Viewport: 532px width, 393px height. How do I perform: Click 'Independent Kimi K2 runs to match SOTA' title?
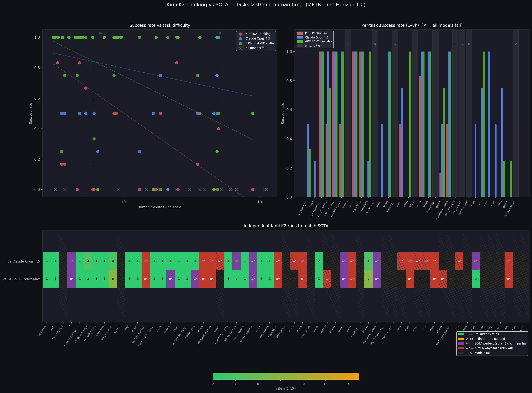coord(286,226)
